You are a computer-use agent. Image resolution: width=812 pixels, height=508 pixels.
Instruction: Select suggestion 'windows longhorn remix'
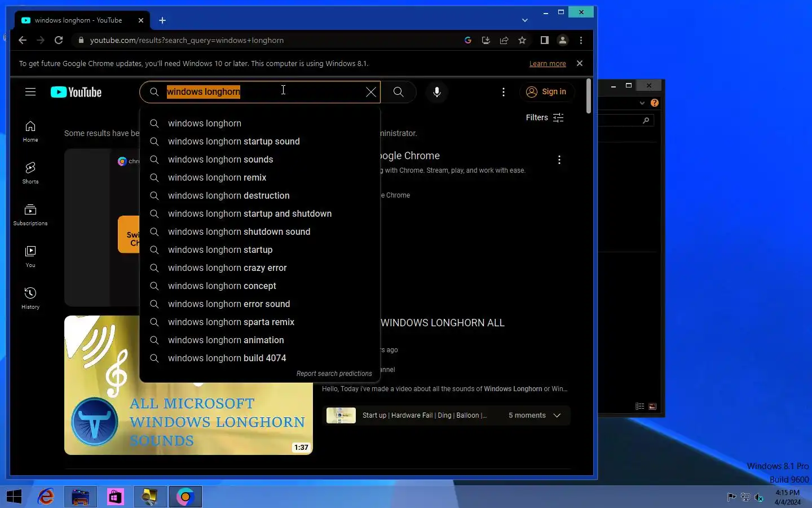pyautogui.click(x=260, y=178)
